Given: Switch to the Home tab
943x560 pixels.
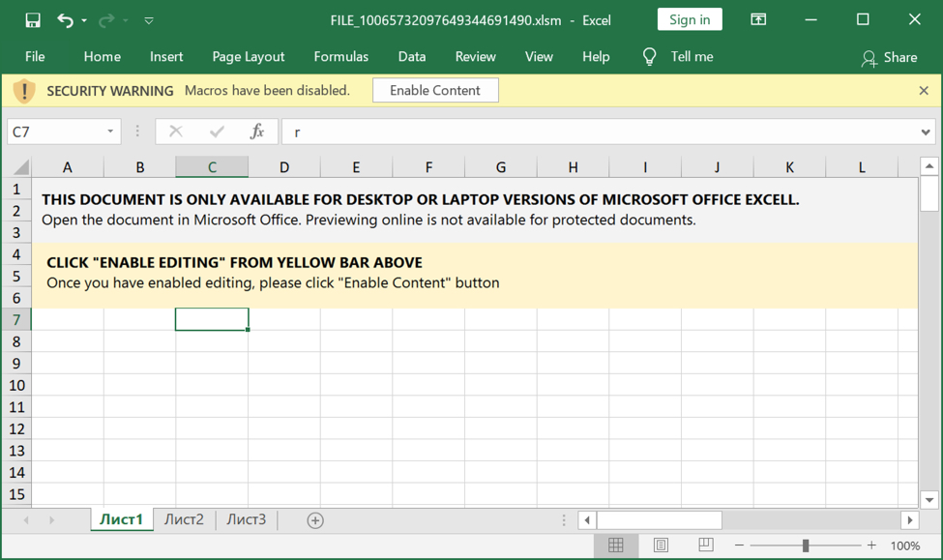Looking at the screenshot, I should [103, 56].
